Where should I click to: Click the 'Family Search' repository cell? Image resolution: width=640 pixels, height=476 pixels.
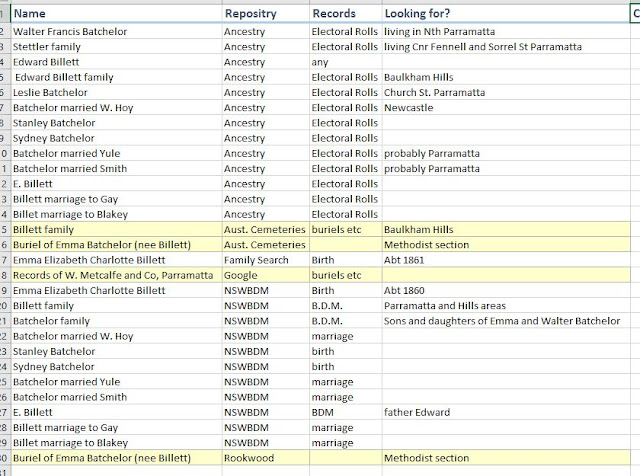click(x=266, y=260)
